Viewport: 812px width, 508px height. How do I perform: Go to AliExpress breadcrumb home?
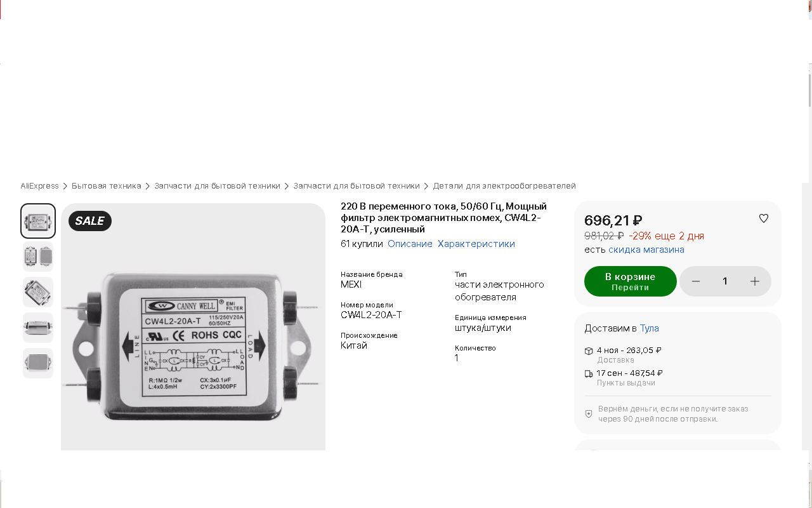[39, 186]
